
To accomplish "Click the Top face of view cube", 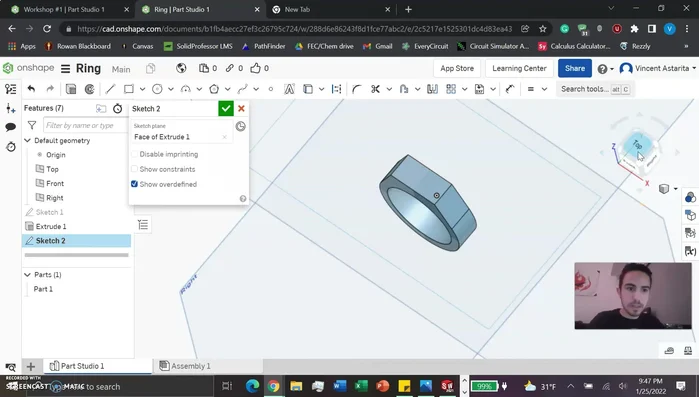I will click(637, 145).
